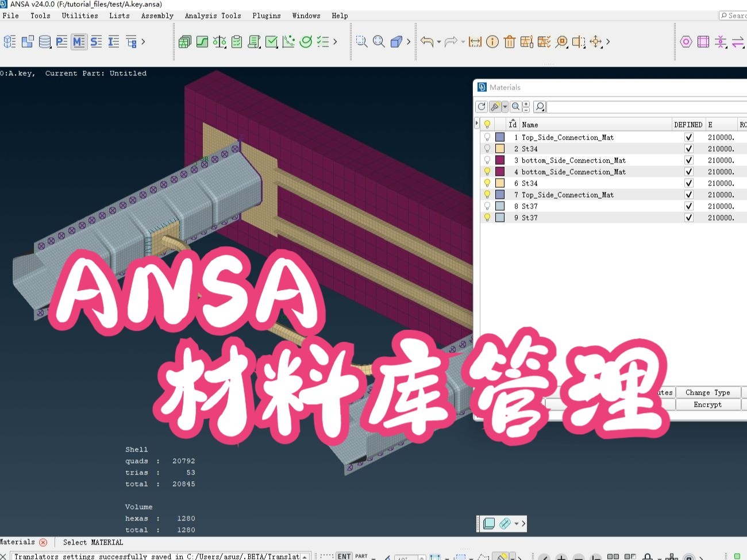
Task: Sort materials by the DEFINED column header
Action: [688, 125]
